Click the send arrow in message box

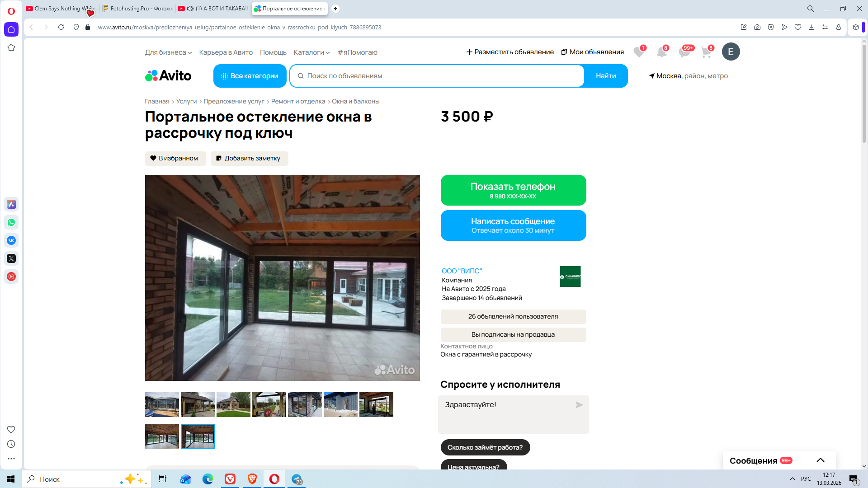click(579, 405)
